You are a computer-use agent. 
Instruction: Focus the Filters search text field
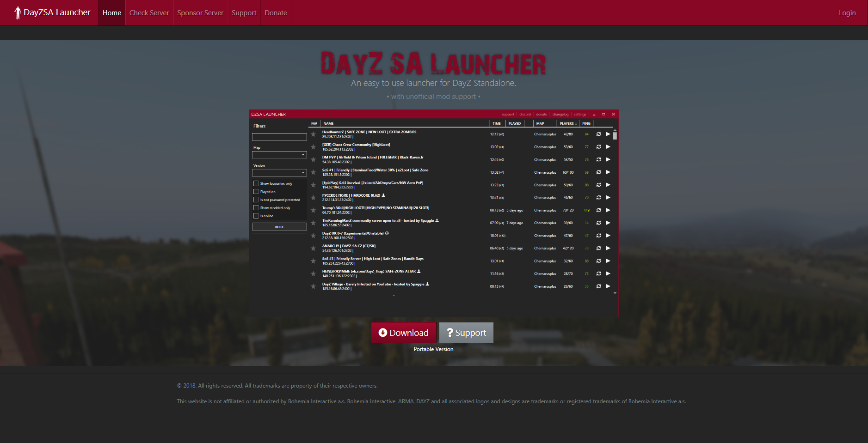279,137
